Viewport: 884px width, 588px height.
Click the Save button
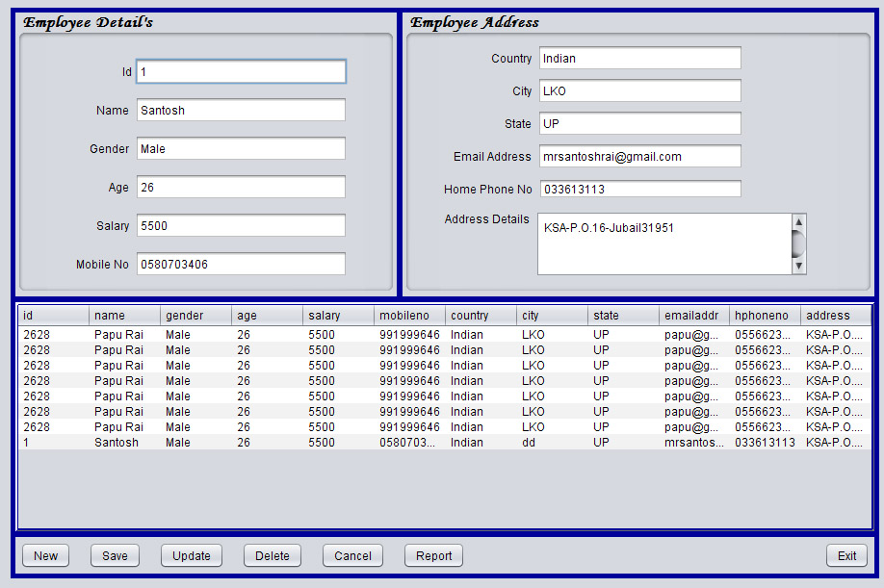click(x=115, y=555)
